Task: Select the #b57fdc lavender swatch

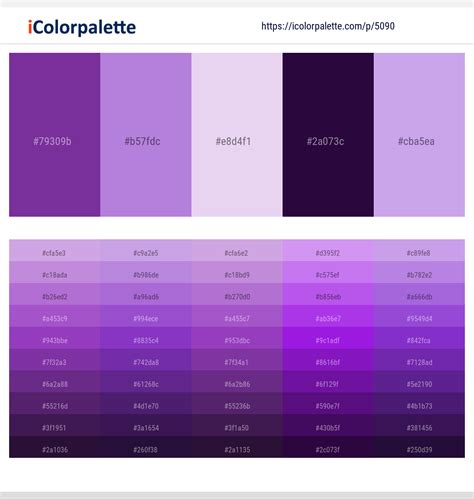Action: pyautogui.click(x=146, y=135)
